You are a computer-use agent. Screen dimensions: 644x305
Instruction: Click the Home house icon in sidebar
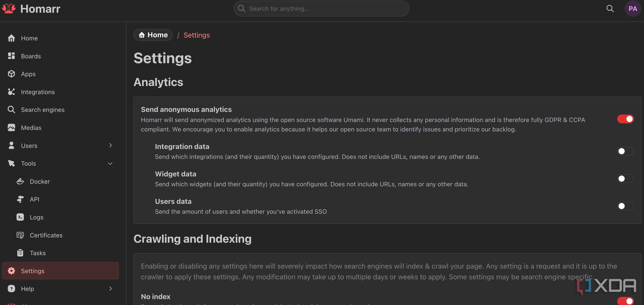pos(11,38)
